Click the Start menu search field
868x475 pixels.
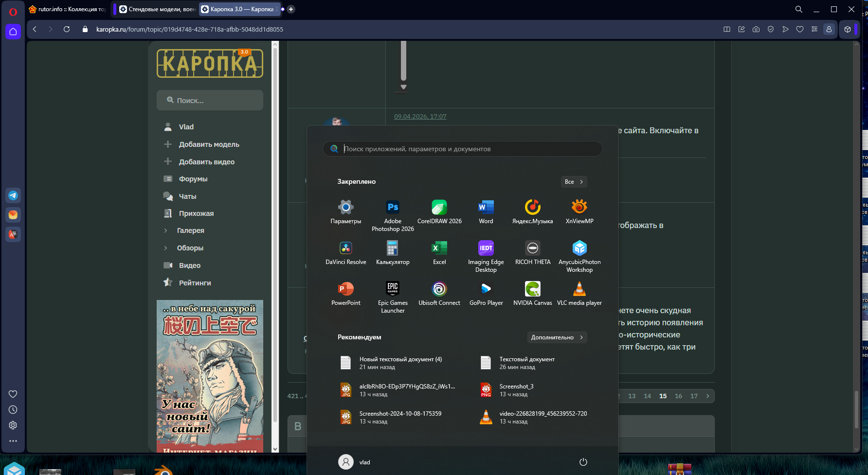(462, 149)
